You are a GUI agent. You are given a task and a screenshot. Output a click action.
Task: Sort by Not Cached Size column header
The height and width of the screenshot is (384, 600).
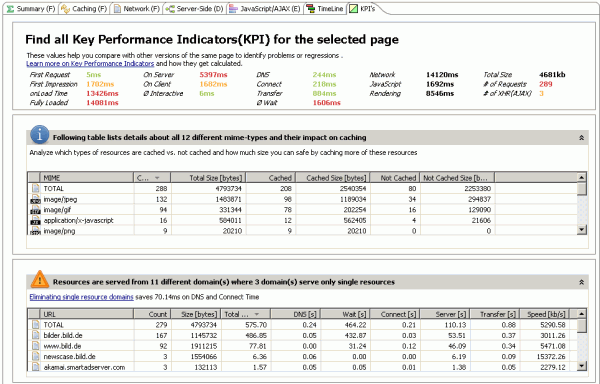457,178
